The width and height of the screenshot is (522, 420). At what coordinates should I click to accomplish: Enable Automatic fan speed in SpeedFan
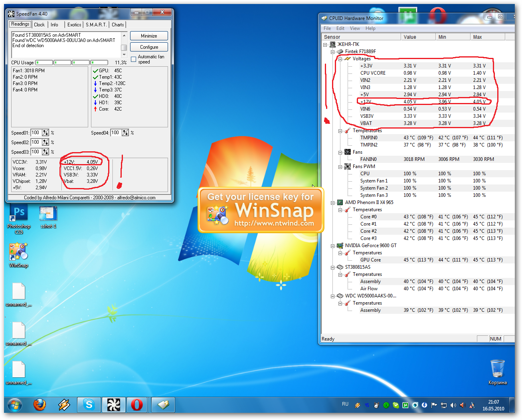point(134,59)
